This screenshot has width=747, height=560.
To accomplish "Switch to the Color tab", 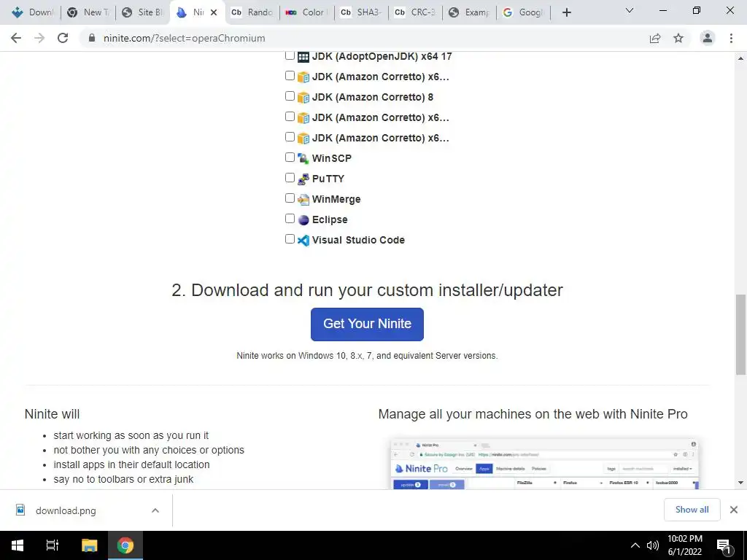I will coord(306,12).
